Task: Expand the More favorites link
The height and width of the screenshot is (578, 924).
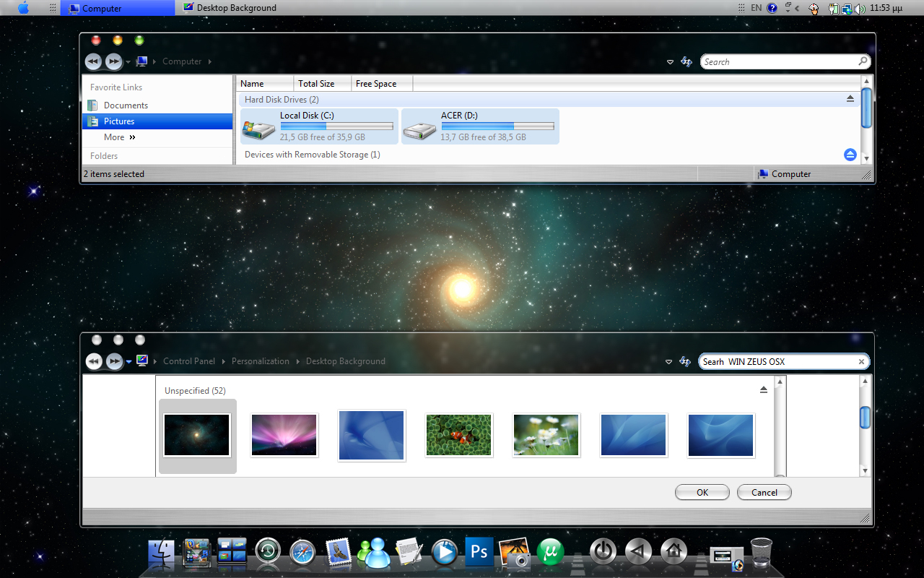Action: (120, 137)
